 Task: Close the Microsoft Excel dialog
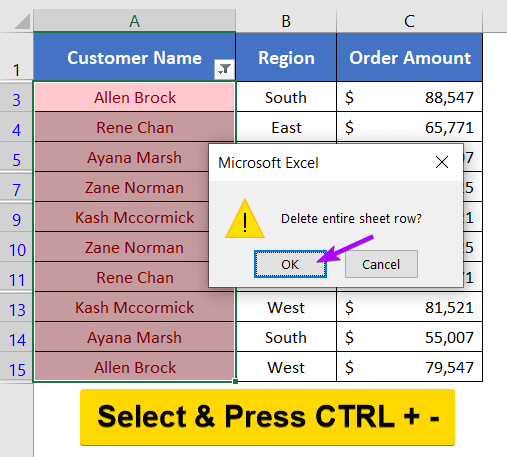tap(442, 163)
